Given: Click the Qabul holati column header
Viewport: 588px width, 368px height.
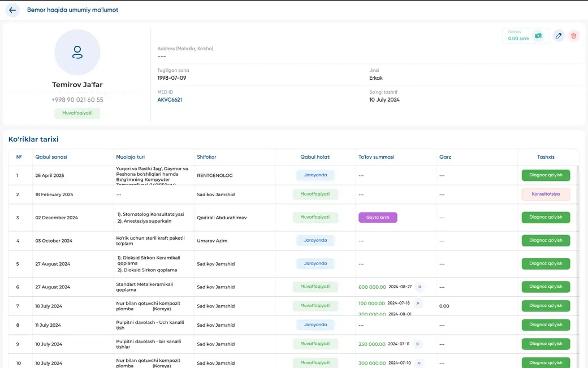Looking at the screenshot, I should tap(315, 157).
